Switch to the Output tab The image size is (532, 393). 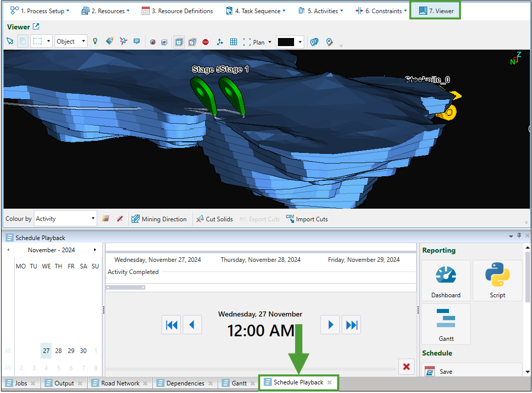tap(64, 383)
